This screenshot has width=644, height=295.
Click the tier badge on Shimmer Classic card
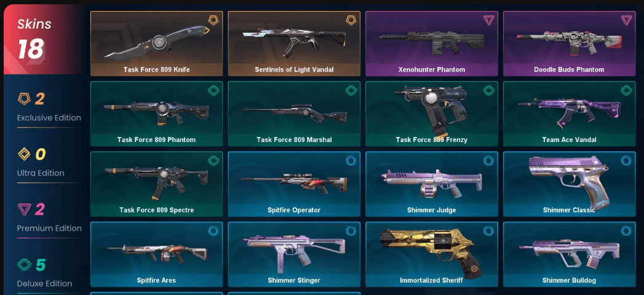(x=626, y=160)
